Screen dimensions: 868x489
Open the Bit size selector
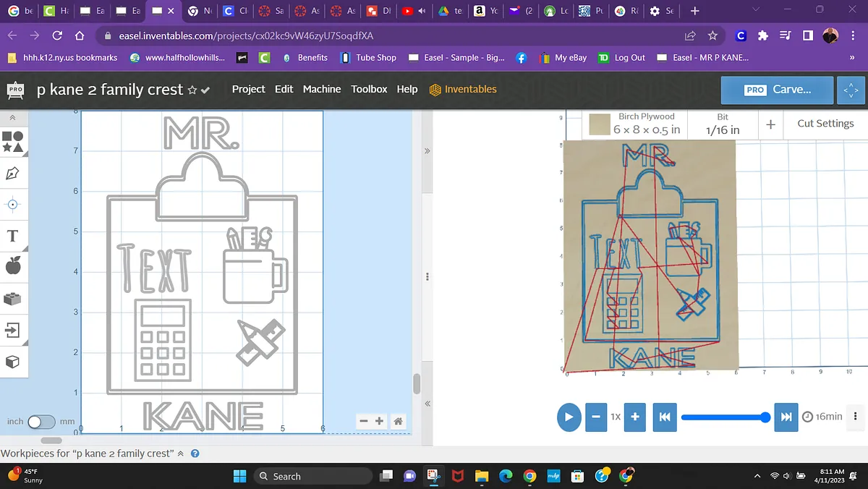(x=722, y=124)
